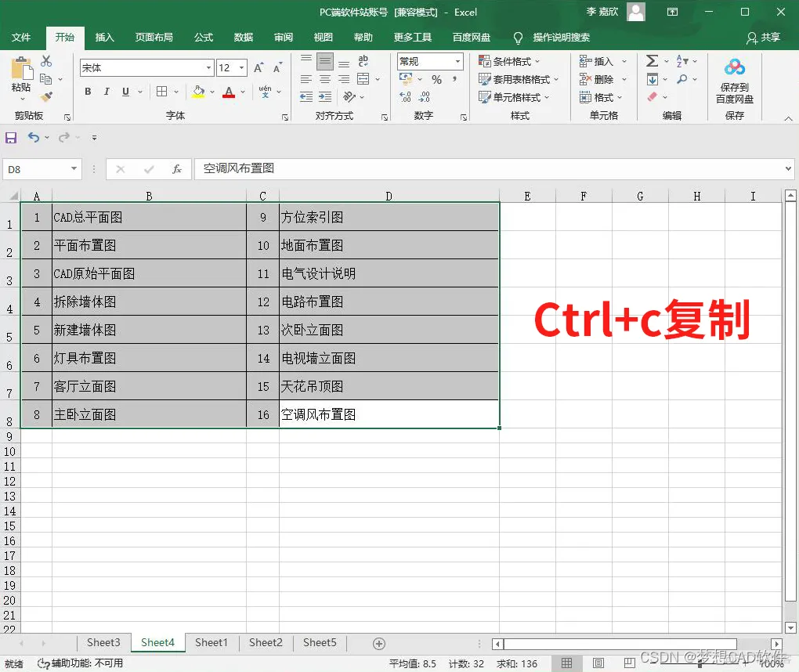Set middle vertical alignment

324,61
